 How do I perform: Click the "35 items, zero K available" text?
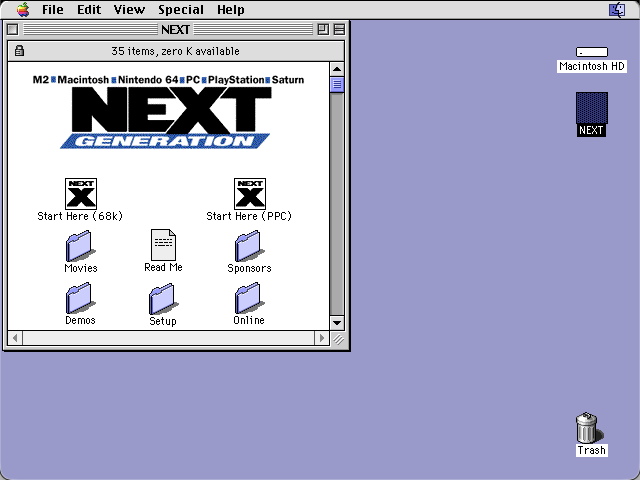(x=176, y=51)
